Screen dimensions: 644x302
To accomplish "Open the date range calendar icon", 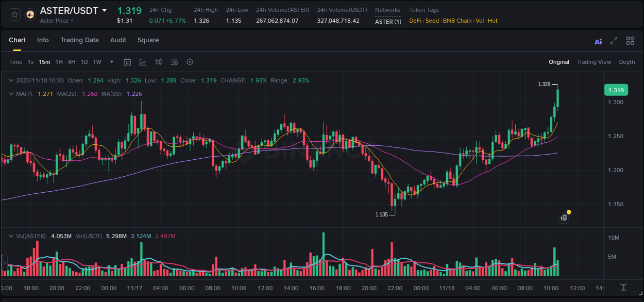I will [x=127, y=62].
